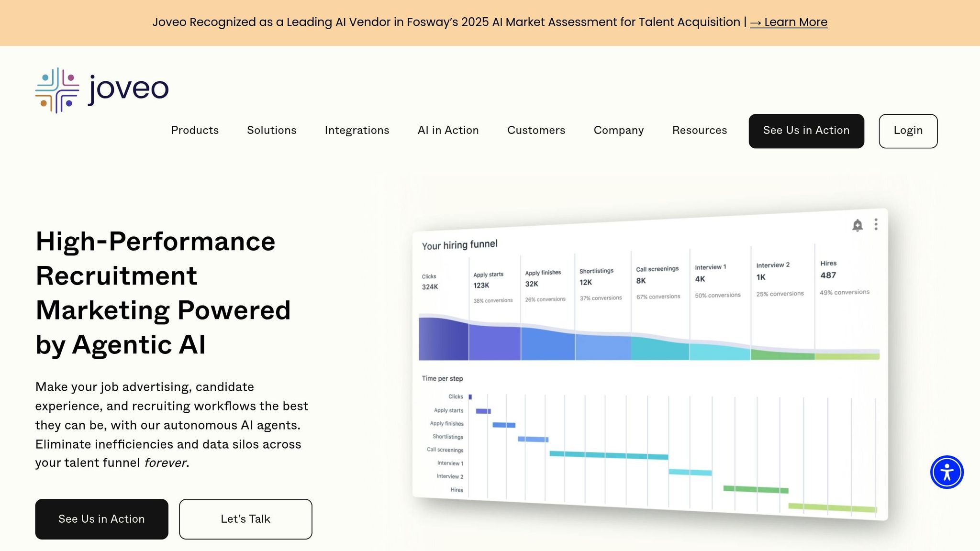Select AI in Action nav item
The height and width of the screenshot is (551, 980).
pyautogui.click(x=448, y=130)
